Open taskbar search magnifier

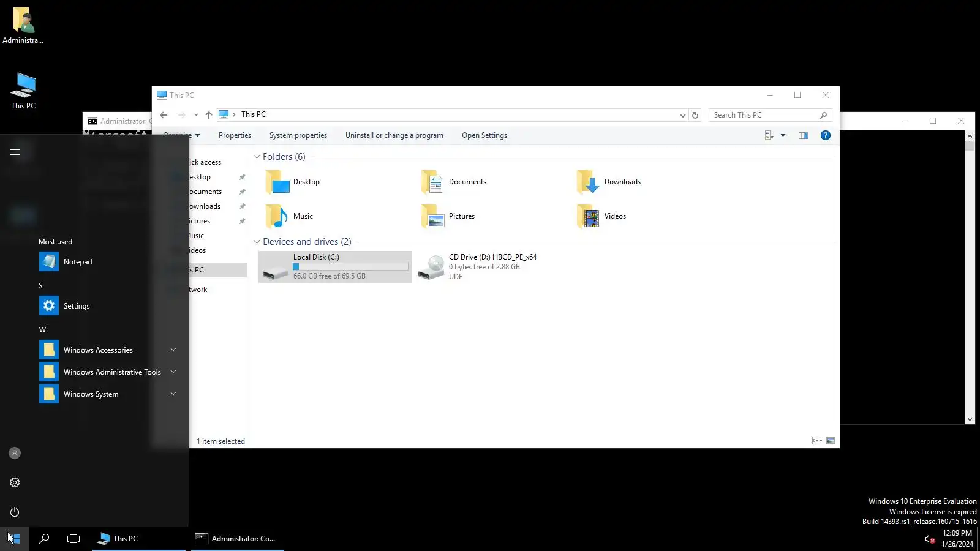(x=44, y=539)
